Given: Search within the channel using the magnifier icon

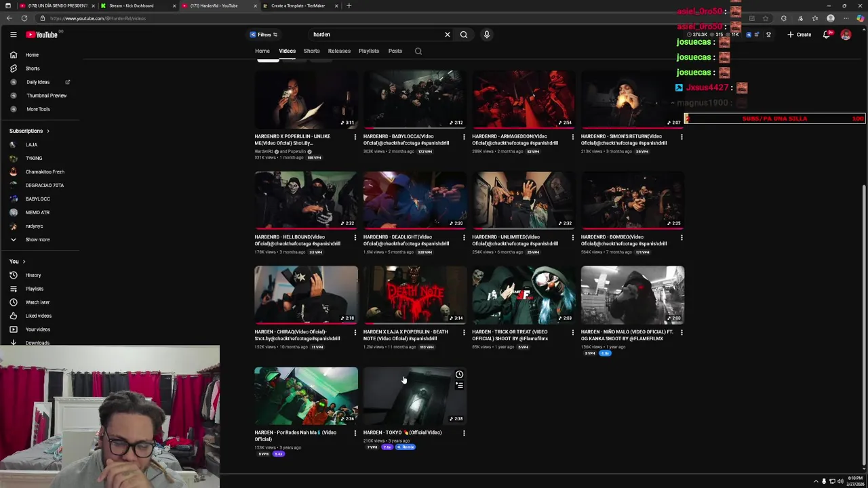Looking at the screenshot, I should coord(418,51).
